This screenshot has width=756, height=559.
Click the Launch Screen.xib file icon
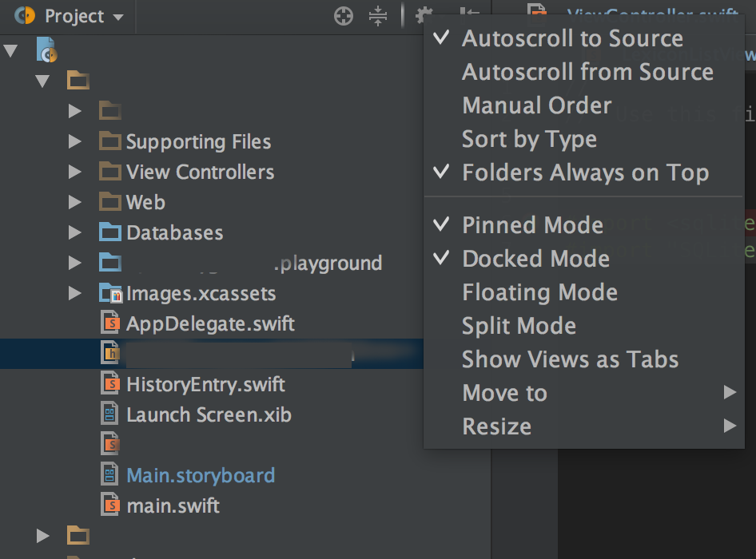point(110,414)
